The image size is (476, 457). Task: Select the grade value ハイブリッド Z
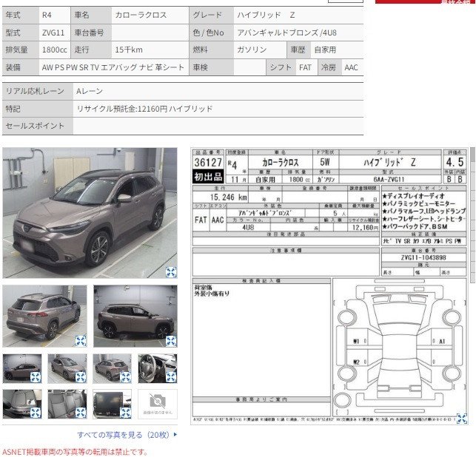coord(266,15)
